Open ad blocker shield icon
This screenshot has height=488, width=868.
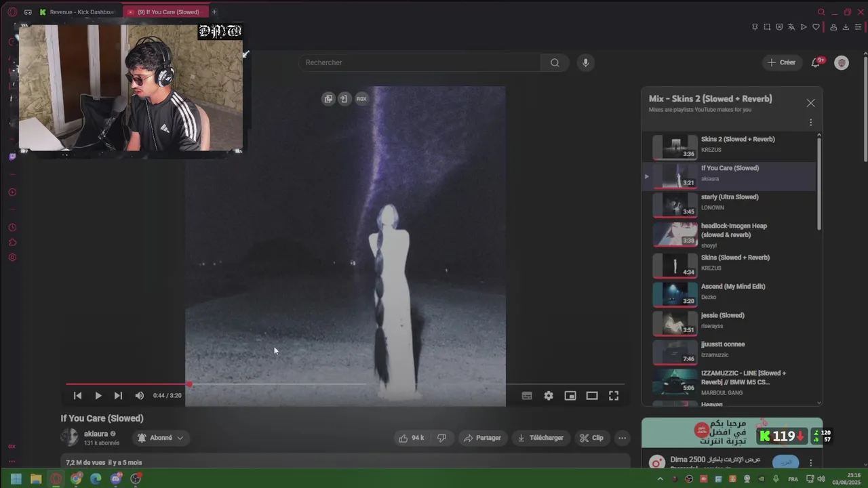coord(779,27)
